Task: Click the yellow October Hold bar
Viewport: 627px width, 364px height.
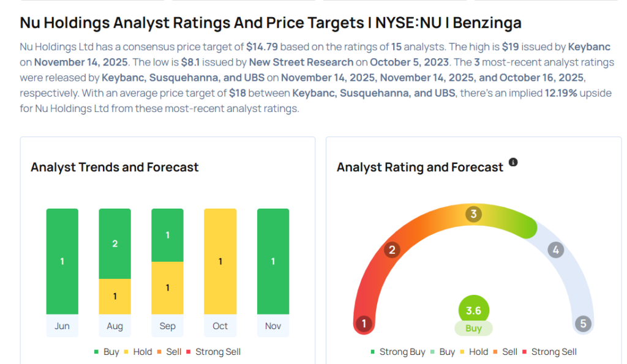Action: (220, 261)
